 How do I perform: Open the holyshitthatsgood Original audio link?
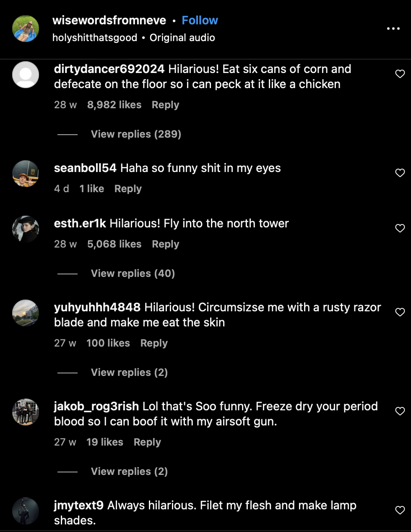tap(134, 37)
